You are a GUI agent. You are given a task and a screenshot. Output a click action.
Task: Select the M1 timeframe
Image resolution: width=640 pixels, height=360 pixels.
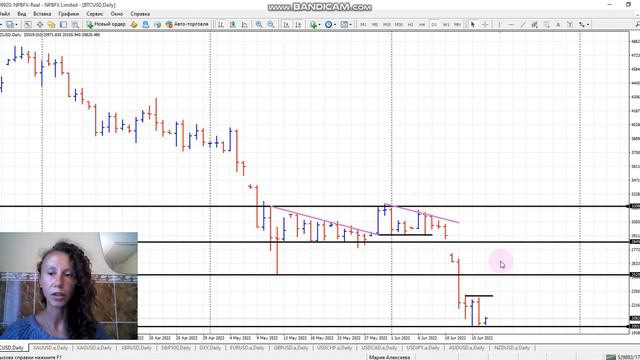(x=363, y=24)
